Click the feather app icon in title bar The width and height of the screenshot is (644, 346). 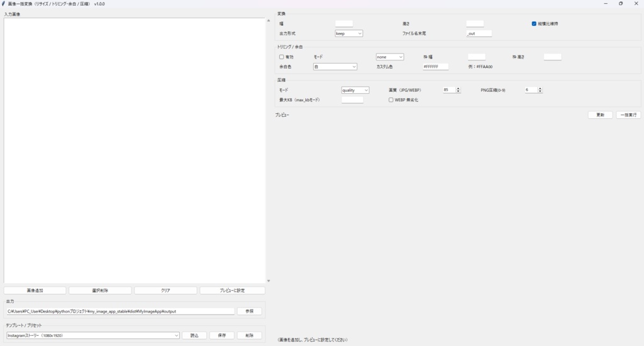pos(3,4)
